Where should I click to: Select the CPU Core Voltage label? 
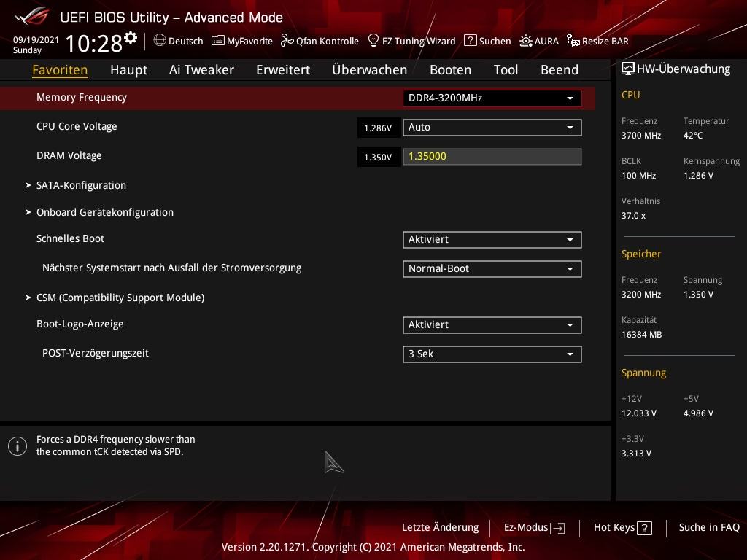point(77,126)
